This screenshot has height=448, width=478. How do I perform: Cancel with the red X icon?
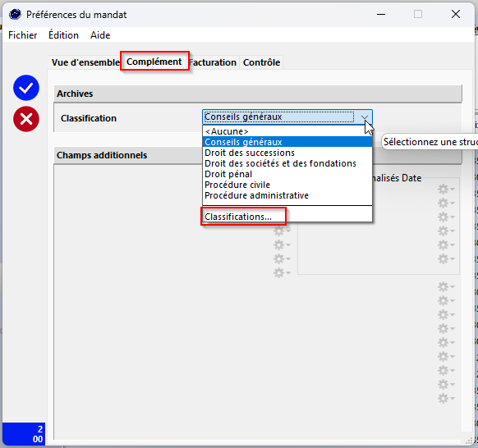[x=26, y=119]
